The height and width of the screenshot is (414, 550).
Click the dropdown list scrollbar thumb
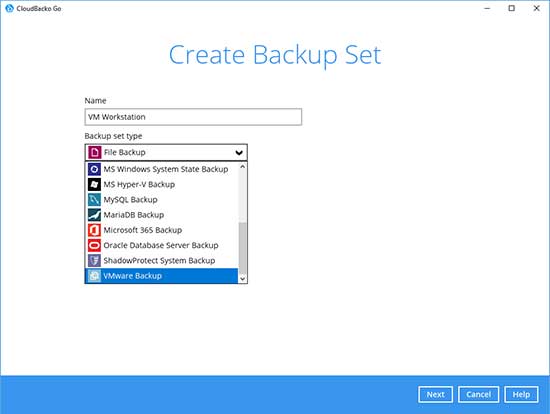click(x=242, y=248)
